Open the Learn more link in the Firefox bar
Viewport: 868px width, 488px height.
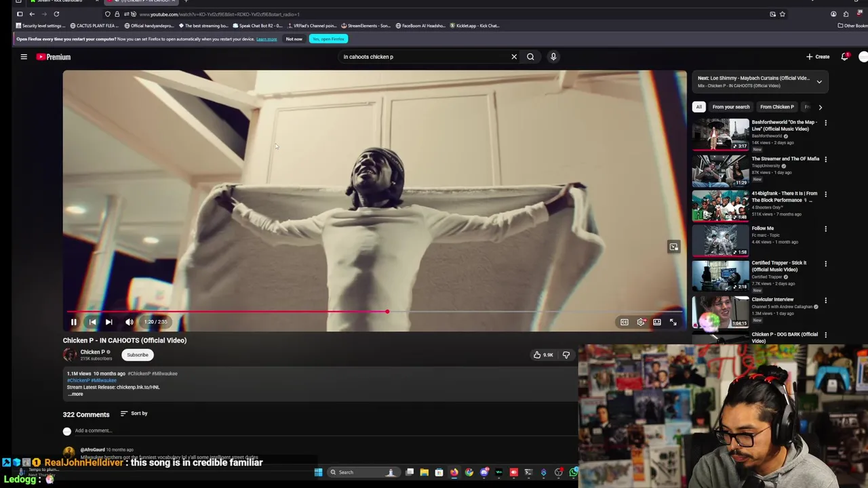(267, 39)
